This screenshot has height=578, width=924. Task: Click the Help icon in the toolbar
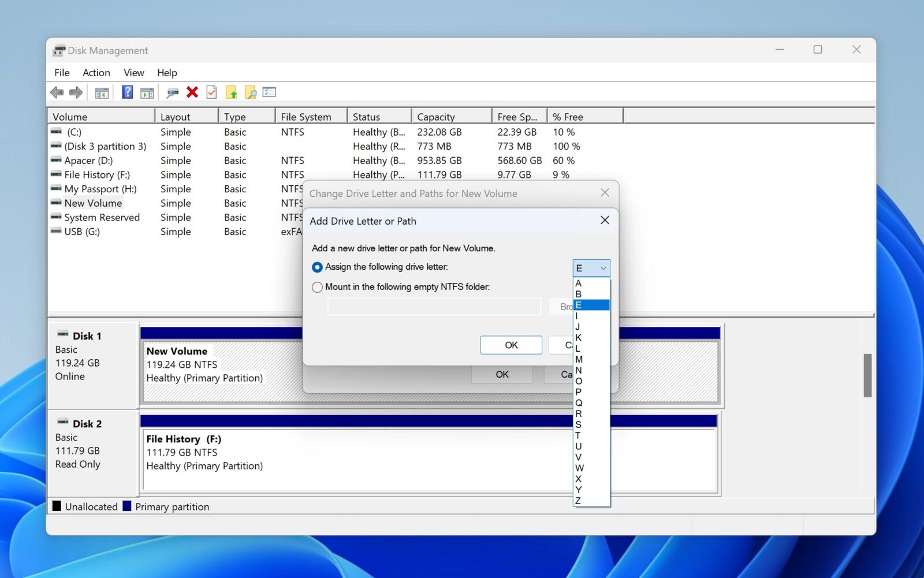coord(127,92)
